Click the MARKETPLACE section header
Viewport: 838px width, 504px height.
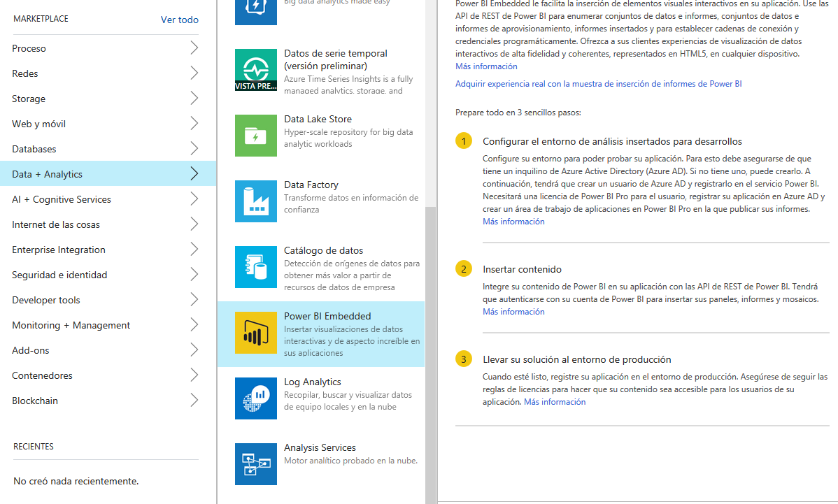click(41, 19)
